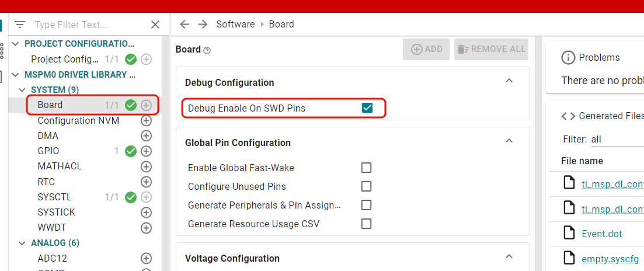Click the file icon beside Event.dot
This screenshot has width=644, height=271.
569,233
